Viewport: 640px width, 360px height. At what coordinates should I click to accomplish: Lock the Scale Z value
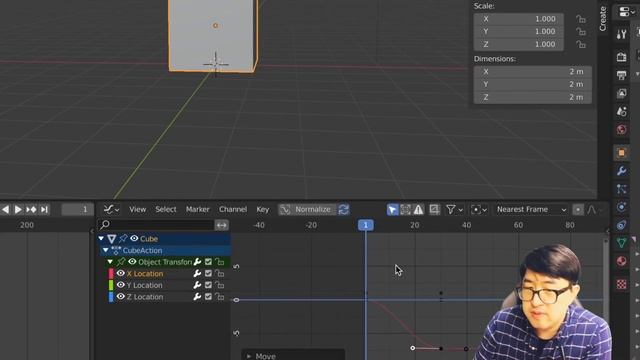(580, 44)
